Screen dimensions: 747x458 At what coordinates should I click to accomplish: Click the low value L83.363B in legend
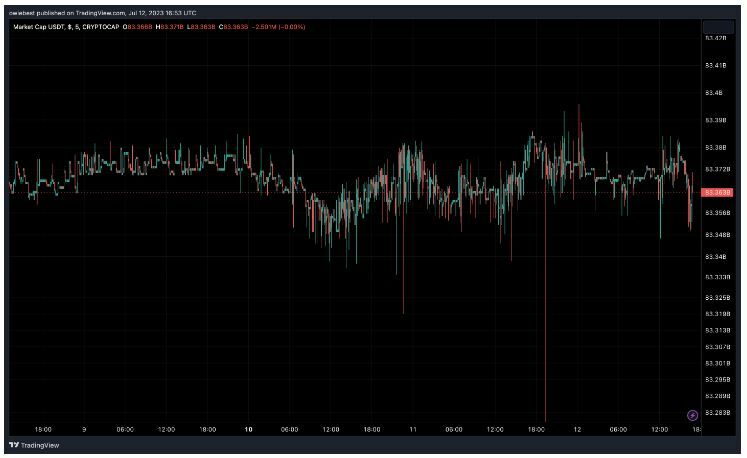203,26
